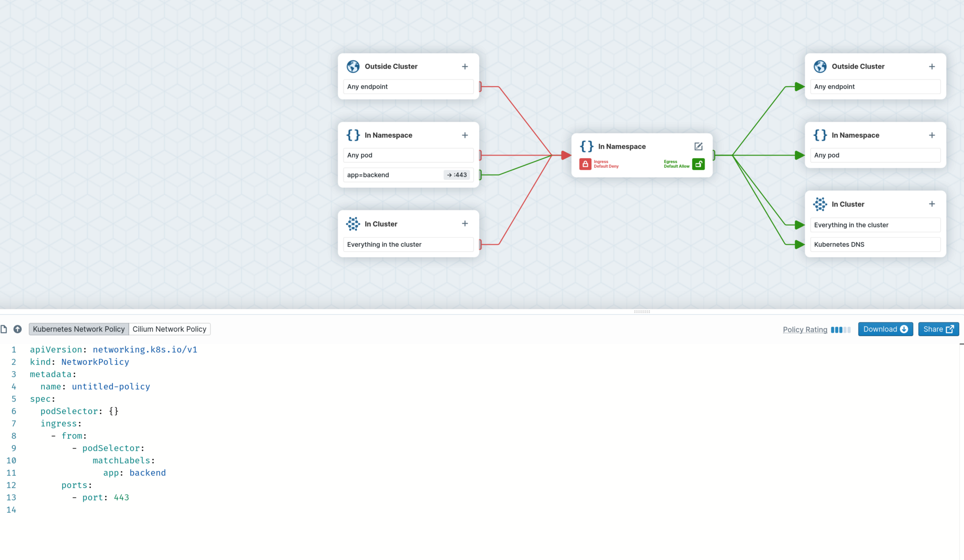Click the globe icon on left Outside Cluster card

click(x=353, y=67)
